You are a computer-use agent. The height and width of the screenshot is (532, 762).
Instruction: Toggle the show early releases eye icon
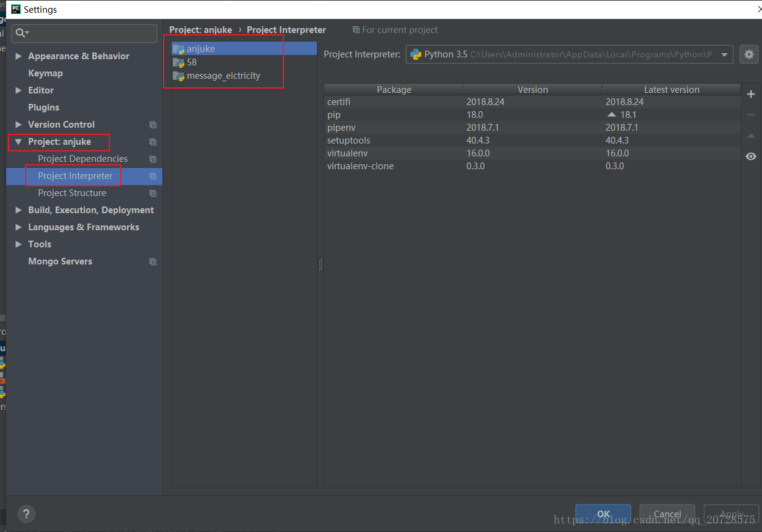[x=751, y=156]
